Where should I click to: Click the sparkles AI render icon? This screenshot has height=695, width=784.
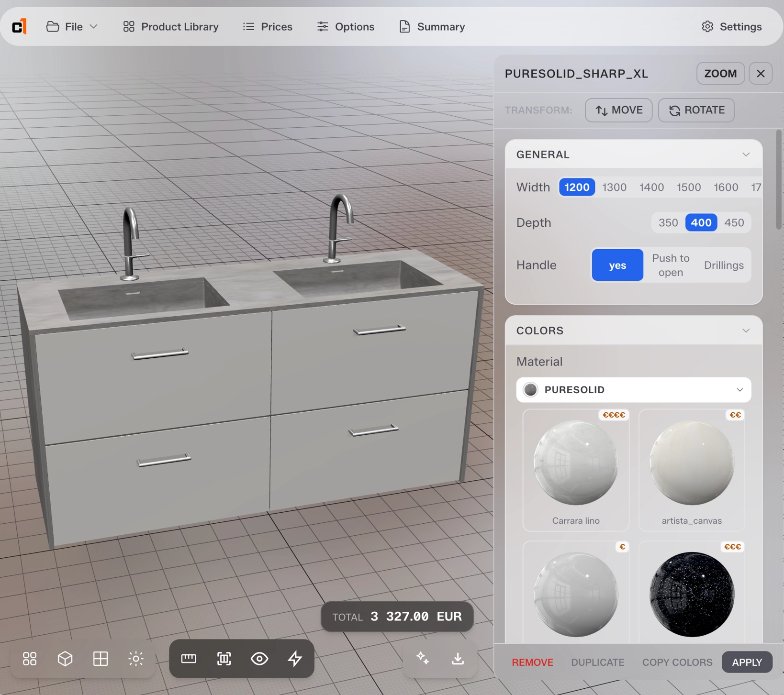423,659
